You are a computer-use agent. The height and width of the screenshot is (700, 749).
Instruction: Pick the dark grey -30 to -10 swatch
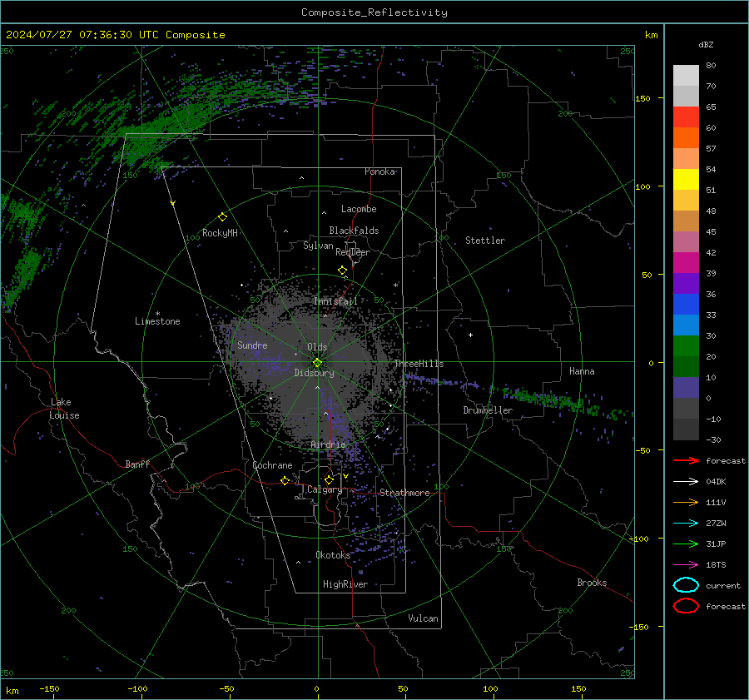pyautogui.click(x=686, y=429)
